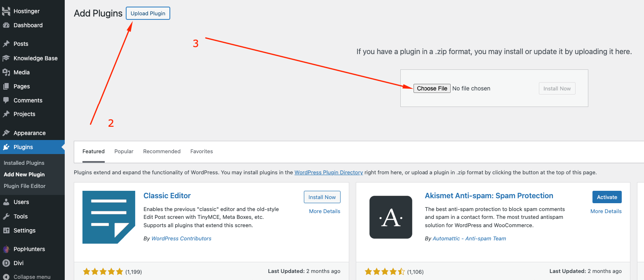Select the Comments bubble icon
The image size is (644, 280).
tap(6, 100)
